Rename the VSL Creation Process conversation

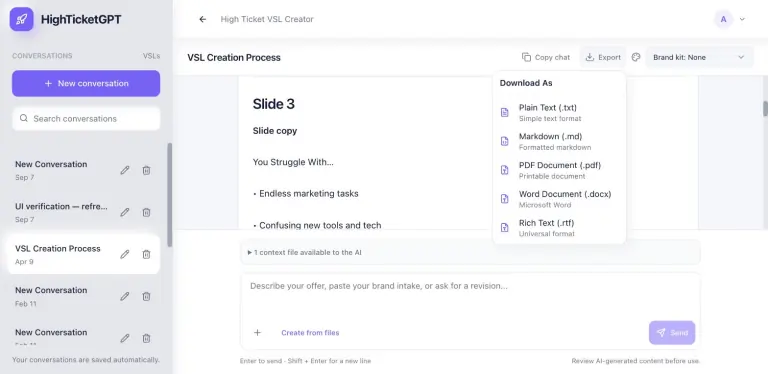[125, 254]
